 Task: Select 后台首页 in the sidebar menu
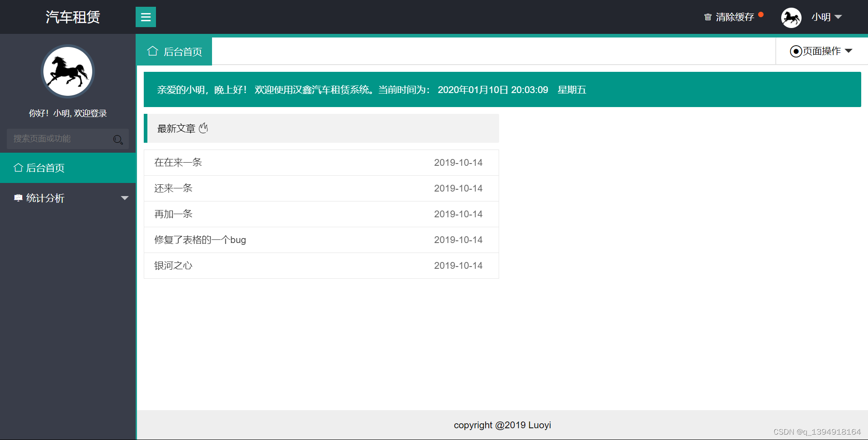click(68, 168)
